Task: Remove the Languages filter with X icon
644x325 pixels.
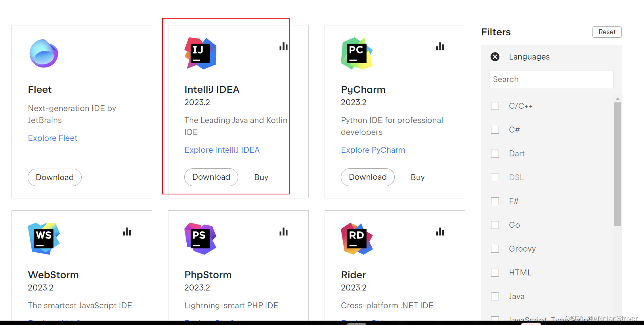Action: click(495, 57)
